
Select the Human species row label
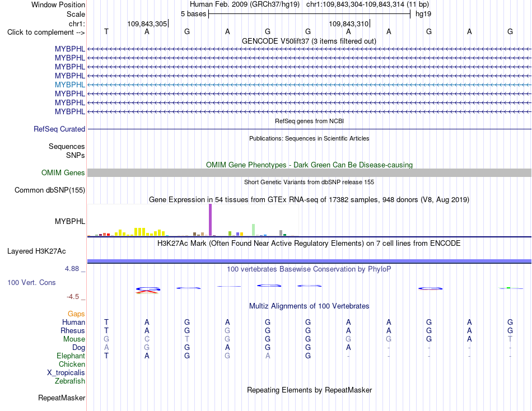coord(73,322)
